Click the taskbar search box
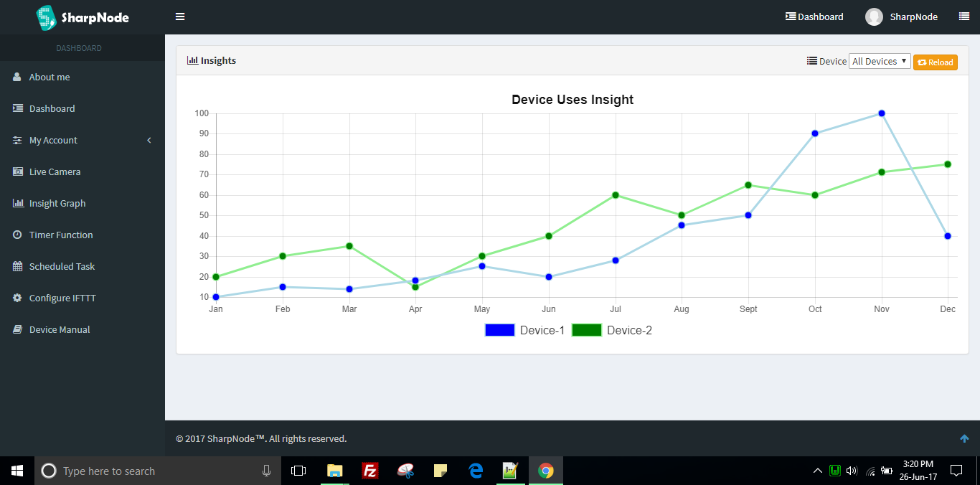 click(x=157, y=471)
